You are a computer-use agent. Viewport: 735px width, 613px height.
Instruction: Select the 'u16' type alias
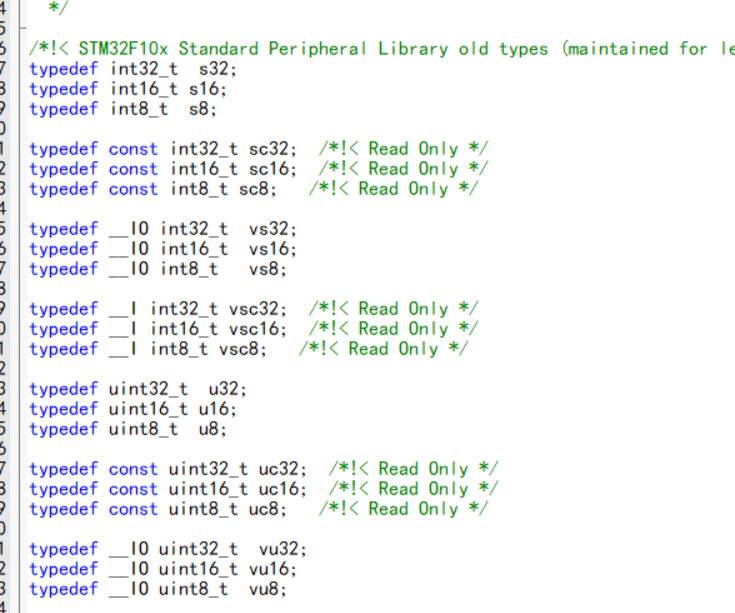point(215,409)
